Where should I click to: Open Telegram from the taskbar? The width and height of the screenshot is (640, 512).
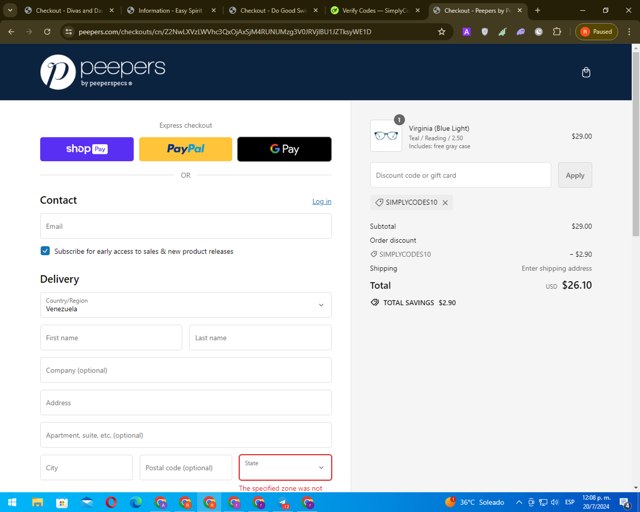(284, 502)
